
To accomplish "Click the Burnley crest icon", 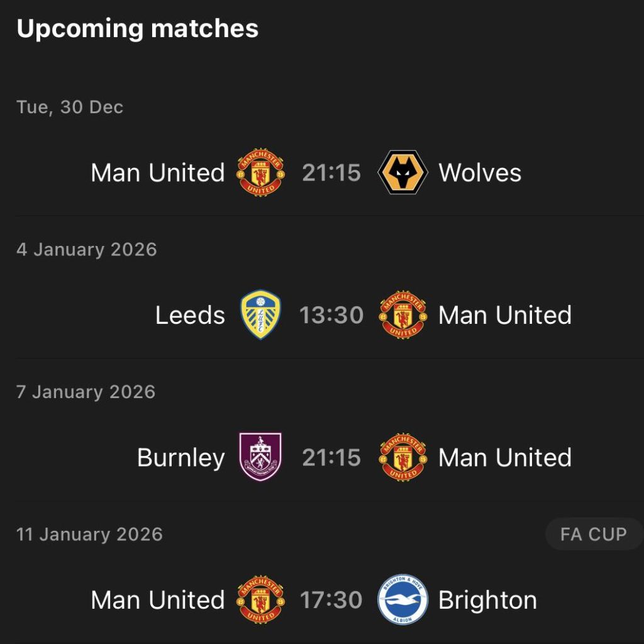I will (260, 457).
